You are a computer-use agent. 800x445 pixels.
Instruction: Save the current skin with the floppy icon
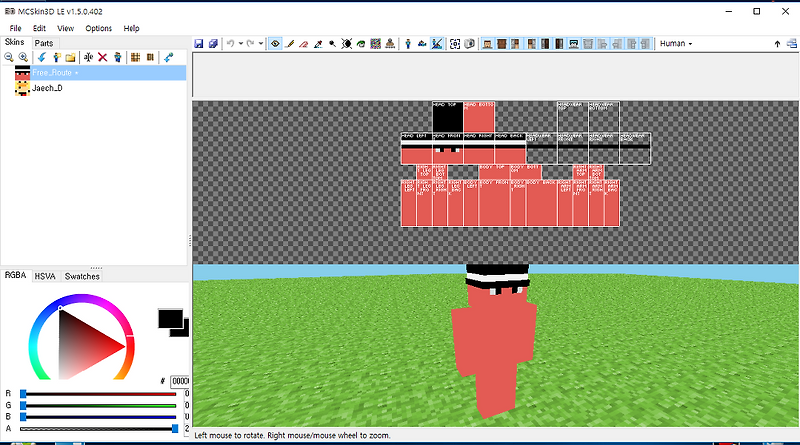tap(199, 44)
